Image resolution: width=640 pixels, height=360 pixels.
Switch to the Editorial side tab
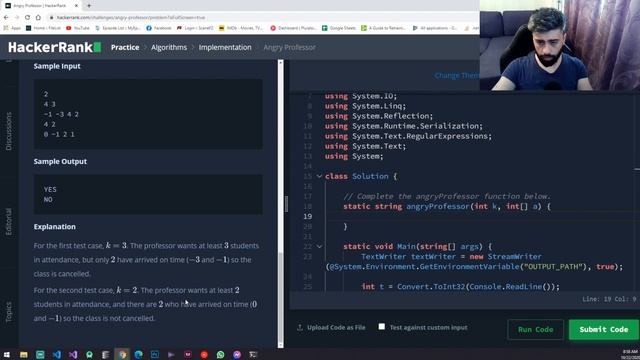click(9, 222)
